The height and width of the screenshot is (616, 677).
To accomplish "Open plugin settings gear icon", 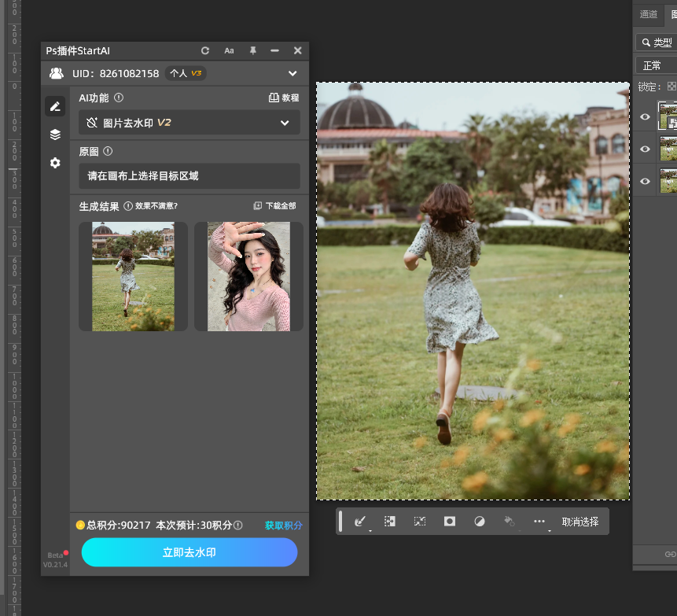I will (55, 163).
